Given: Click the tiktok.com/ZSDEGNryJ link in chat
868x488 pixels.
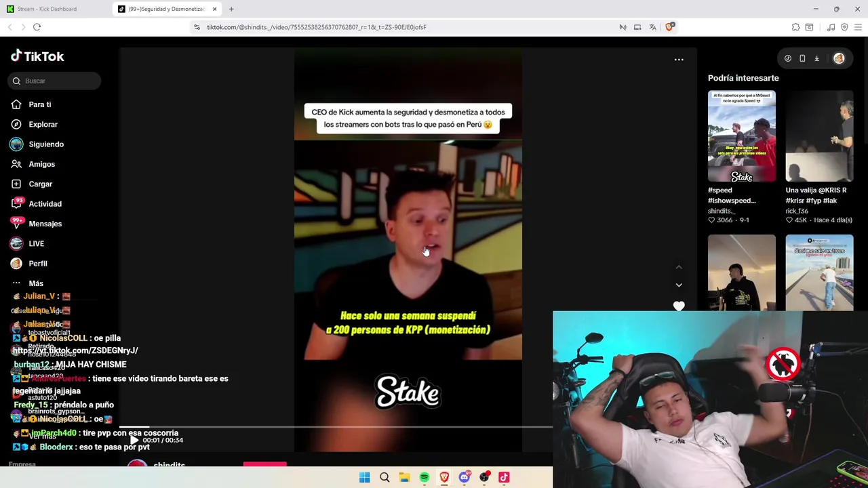Looking at the screenshot, I should pyautogui.click(x=75, y=350).
